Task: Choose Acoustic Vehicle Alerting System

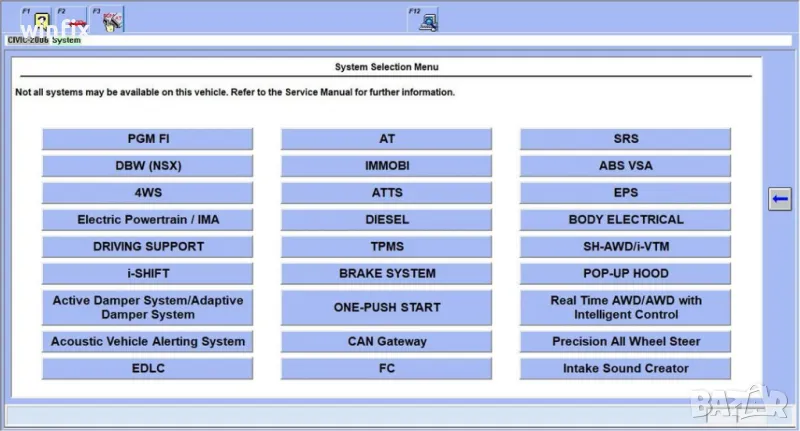Action: coord(147,342)
